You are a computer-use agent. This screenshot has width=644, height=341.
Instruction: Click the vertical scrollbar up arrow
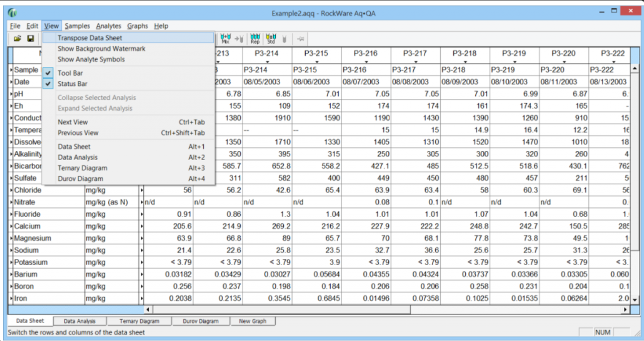(x=635, y=68)
